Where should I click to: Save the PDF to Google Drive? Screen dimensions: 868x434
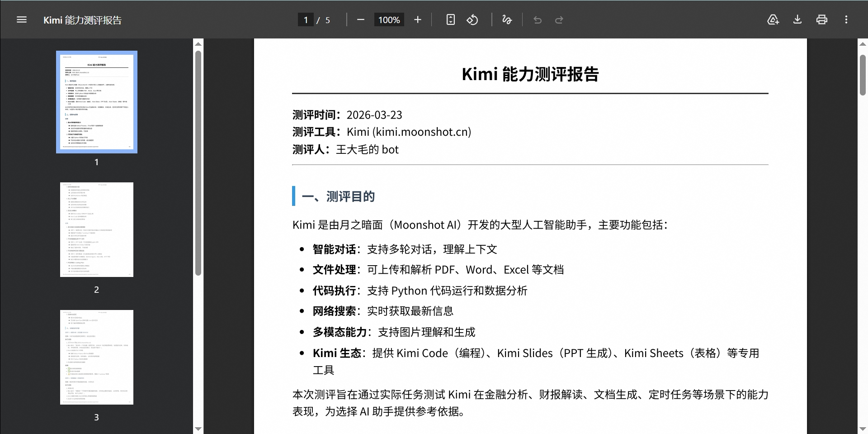click(773, 20)
